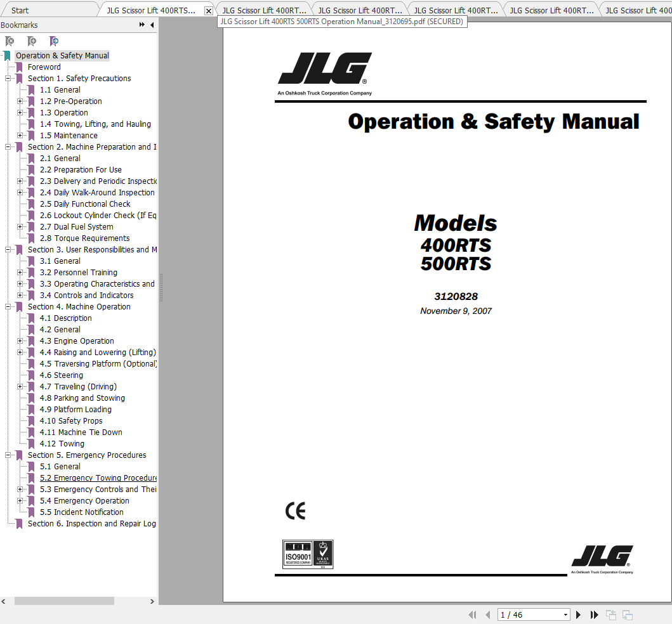Collapse the Bookmarks panel with left triangle
This screenshot has width=672, height=624.
(x=152, y=25)
